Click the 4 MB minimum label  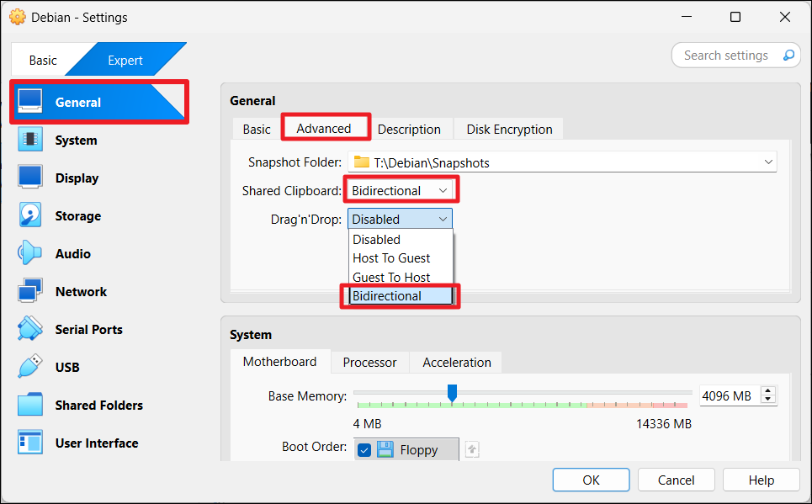(x=367, y=424)
